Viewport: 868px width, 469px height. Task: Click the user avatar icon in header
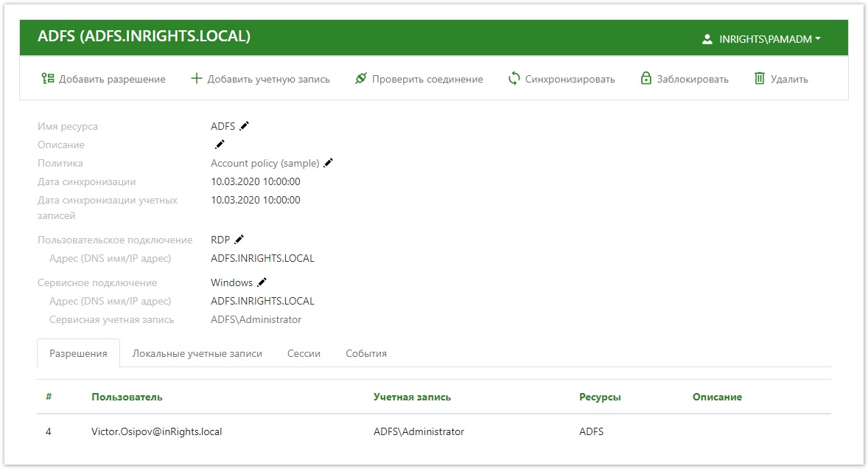[x=707, y=39]
